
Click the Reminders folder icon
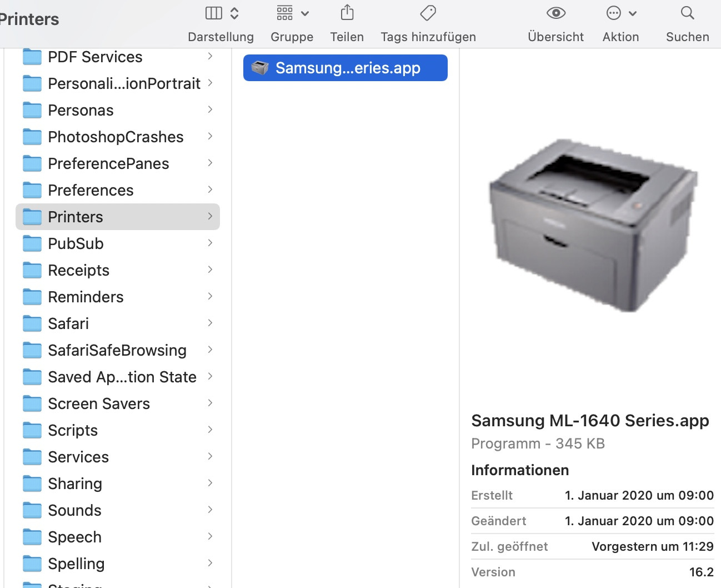click(x=32, y=297)
